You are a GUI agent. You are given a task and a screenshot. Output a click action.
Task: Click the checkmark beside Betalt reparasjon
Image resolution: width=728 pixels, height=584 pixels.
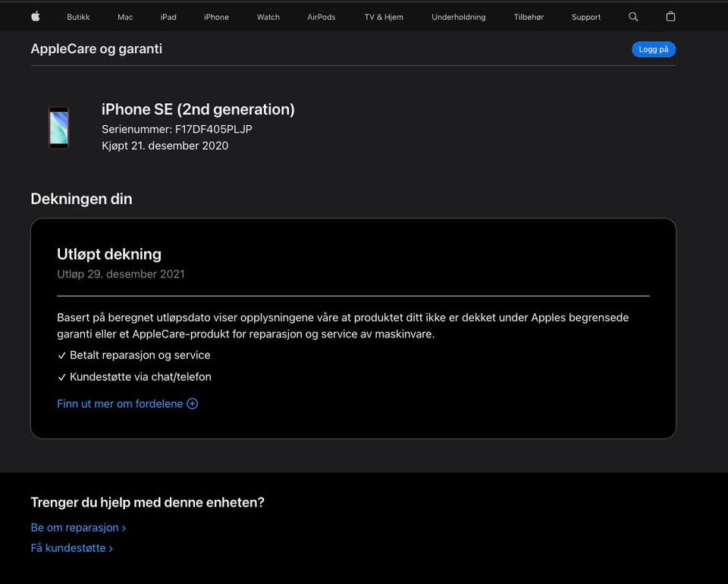click(x=61, y=356)
